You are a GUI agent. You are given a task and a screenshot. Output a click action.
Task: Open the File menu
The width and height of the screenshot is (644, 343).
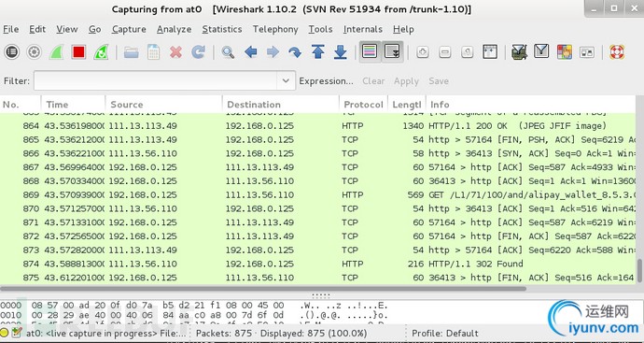pyautogui.click(x=10, y=29)
